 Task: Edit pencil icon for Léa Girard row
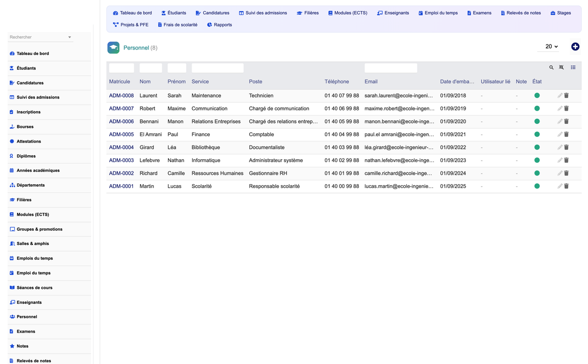pos(560,147)
